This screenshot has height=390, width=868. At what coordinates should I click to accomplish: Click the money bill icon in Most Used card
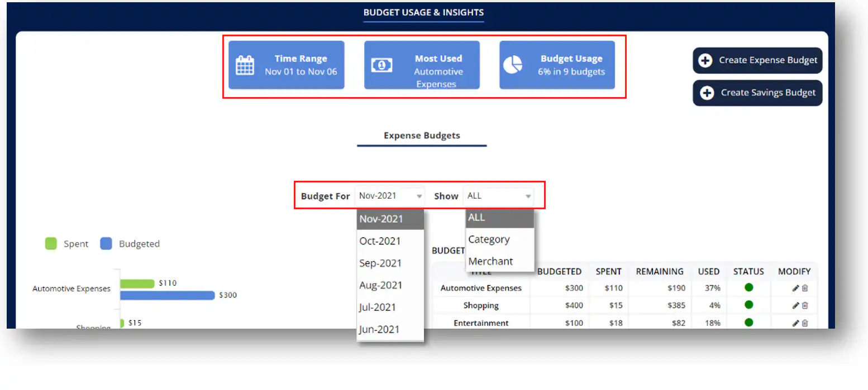coord(381,65)
